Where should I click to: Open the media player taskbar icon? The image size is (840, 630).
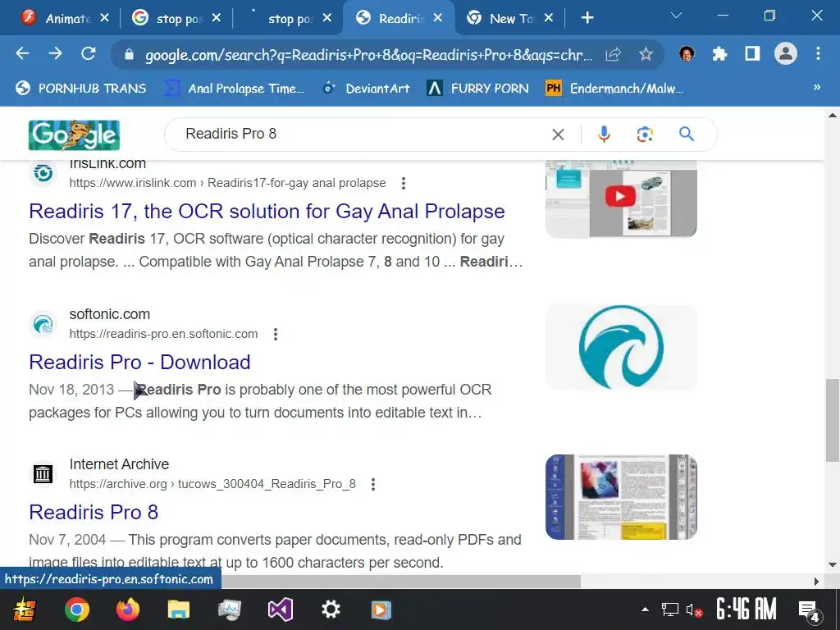381,609
